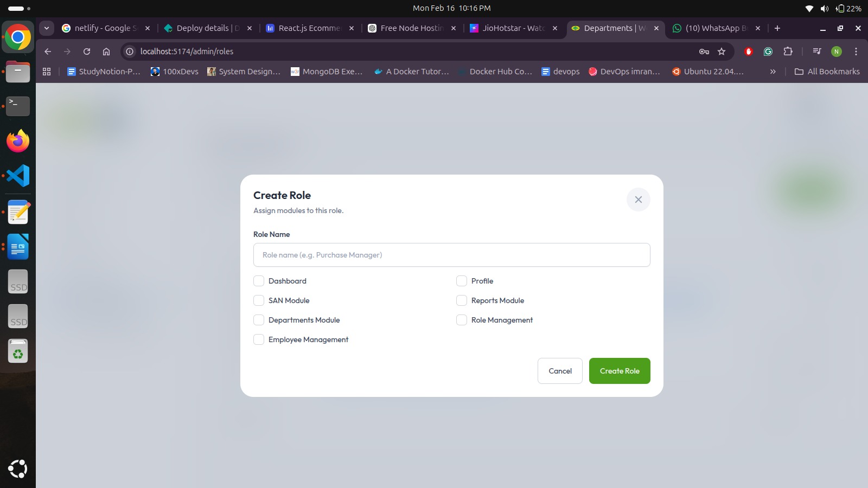
Task: Open the Terminal from the dock
Action: [18, 106]
